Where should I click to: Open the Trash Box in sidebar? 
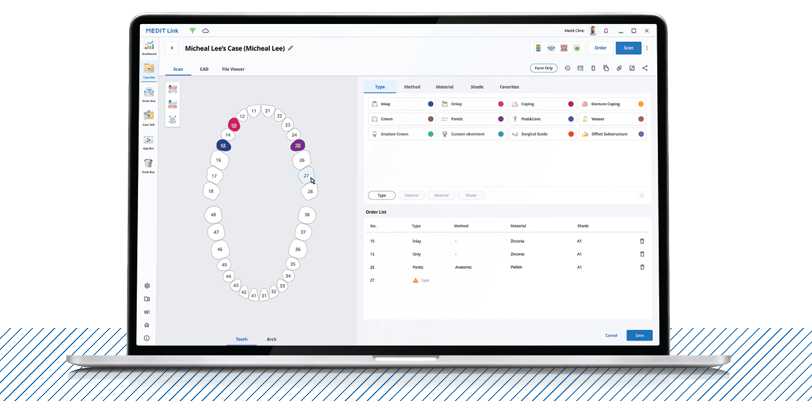(x=148, y=164)
